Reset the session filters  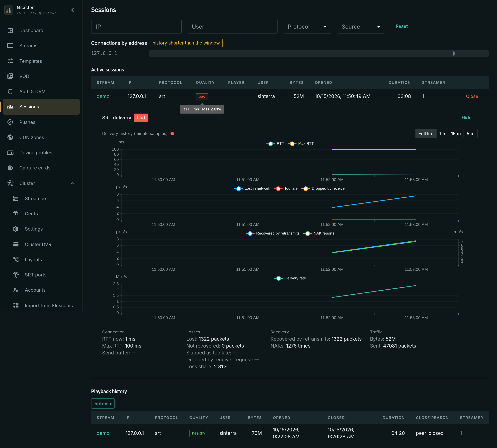(402, 26)
